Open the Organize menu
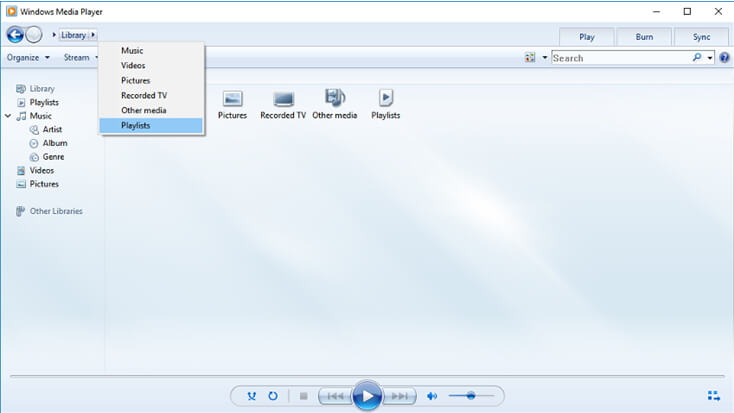This screenshot has height=413, width=734. point(28,58)
